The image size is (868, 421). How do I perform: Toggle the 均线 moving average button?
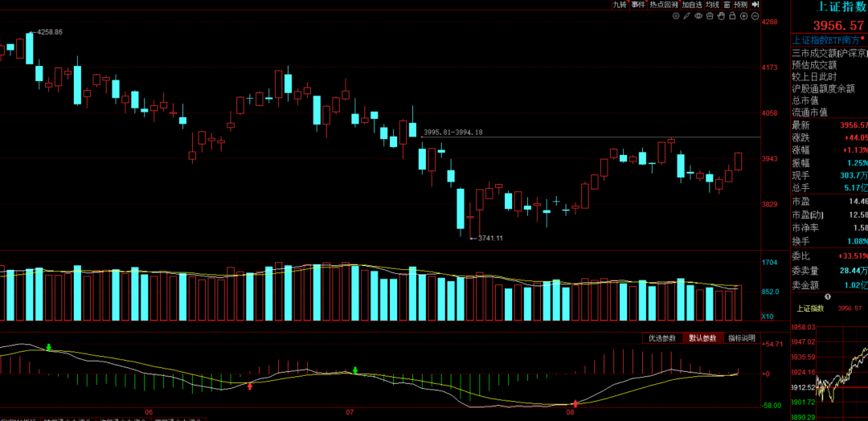click(x=712, y=5)
